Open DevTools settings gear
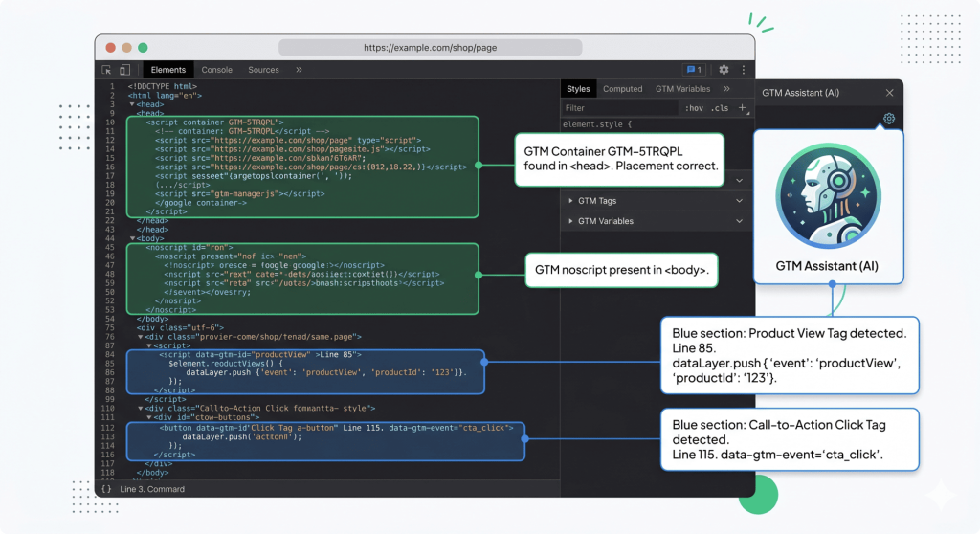This screenshot has height=534, width=980. click(724, 70)
